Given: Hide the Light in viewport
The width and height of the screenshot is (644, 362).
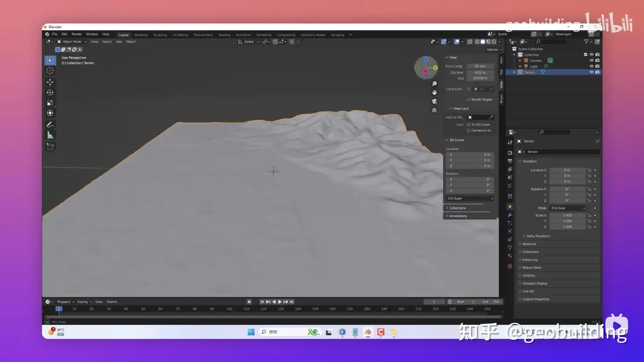Looking at the screenshot, I should pyautogui.click(x=591, y=66).
